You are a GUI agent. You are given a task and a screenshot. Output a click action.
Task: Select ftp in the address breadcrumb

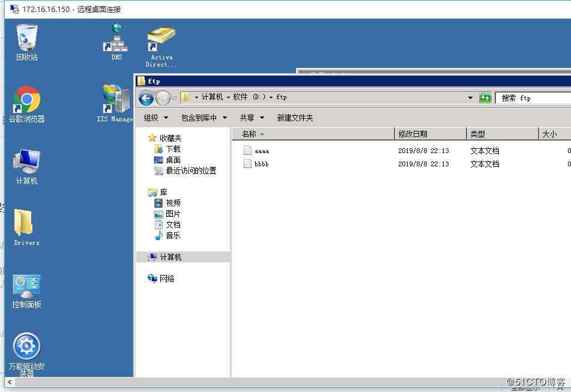click(281, 97)
